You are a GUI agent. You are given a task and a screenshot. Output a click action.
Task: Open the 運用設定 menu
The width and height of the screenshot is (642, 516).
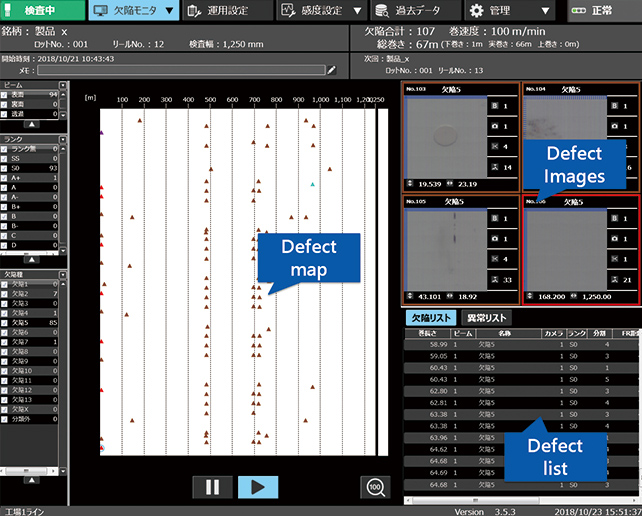(x=228, y=10)
